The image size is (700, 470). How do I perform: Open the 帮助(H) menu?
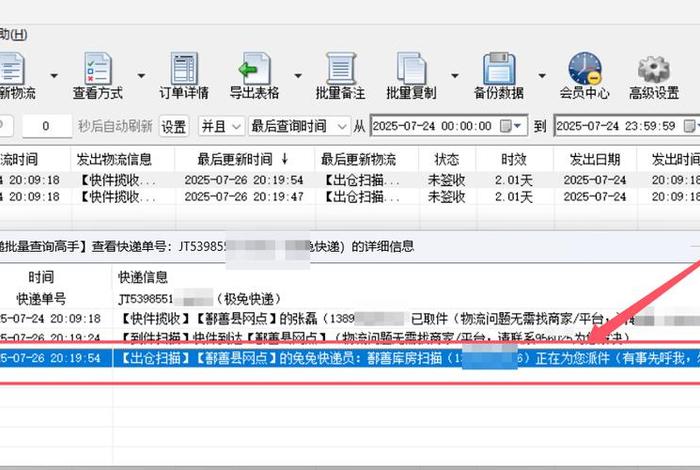click(x=13, y=34)
